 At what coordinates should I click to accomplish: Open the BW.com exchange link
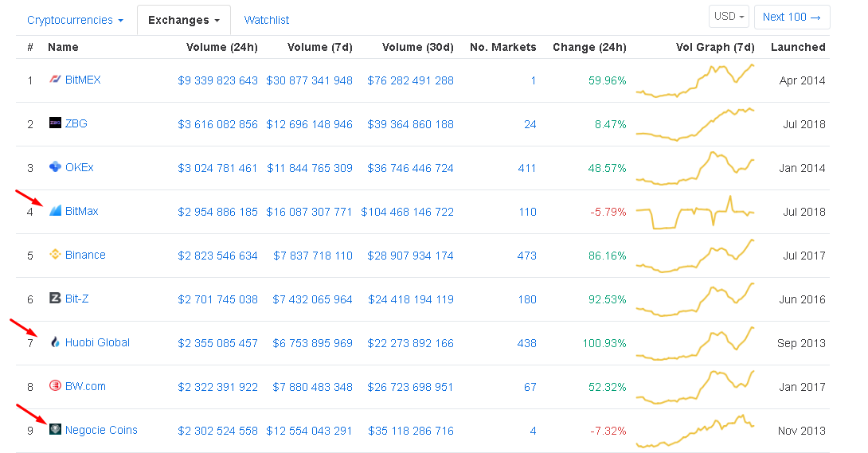85,386
